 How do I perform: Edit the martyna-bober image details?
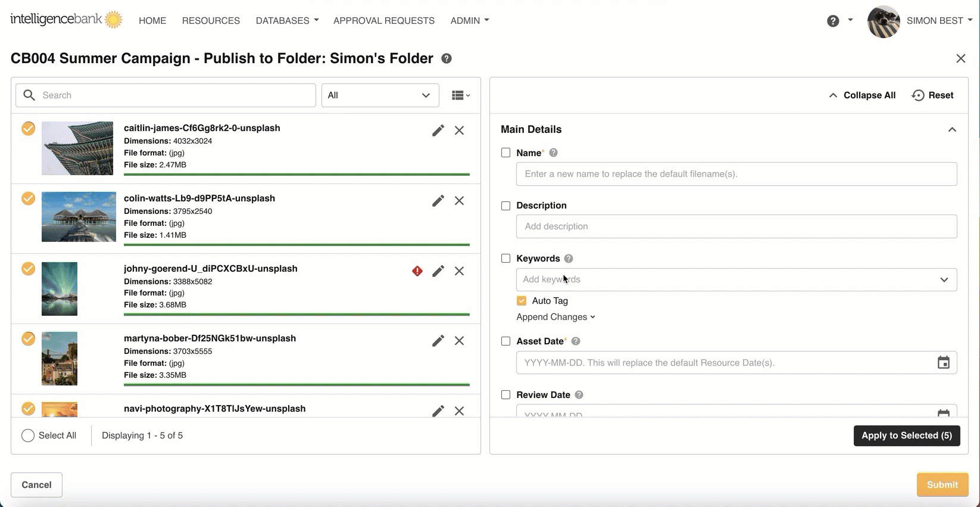pyautogui.click(x=438, y=341)
